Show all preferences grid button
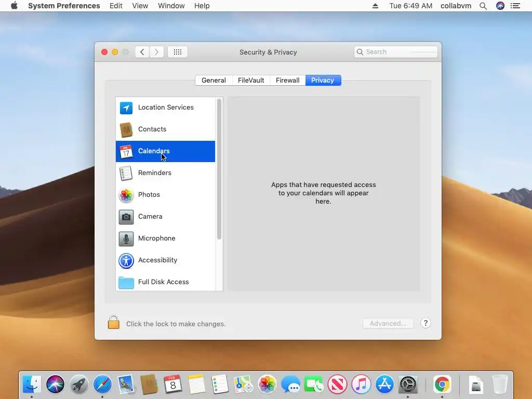Viewport: 532px width, 399px height. click(178, 52)
